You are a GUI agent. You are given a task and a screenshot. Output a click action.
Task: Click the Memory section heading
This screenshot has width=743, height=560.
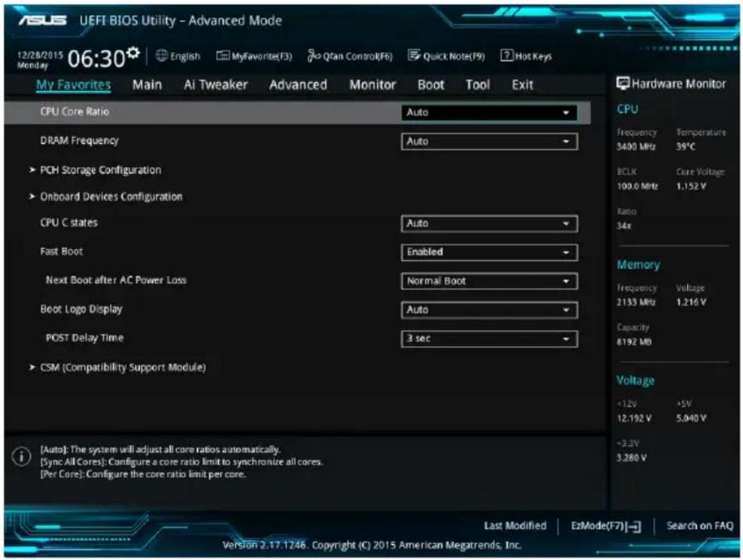(x=638, y=265)
